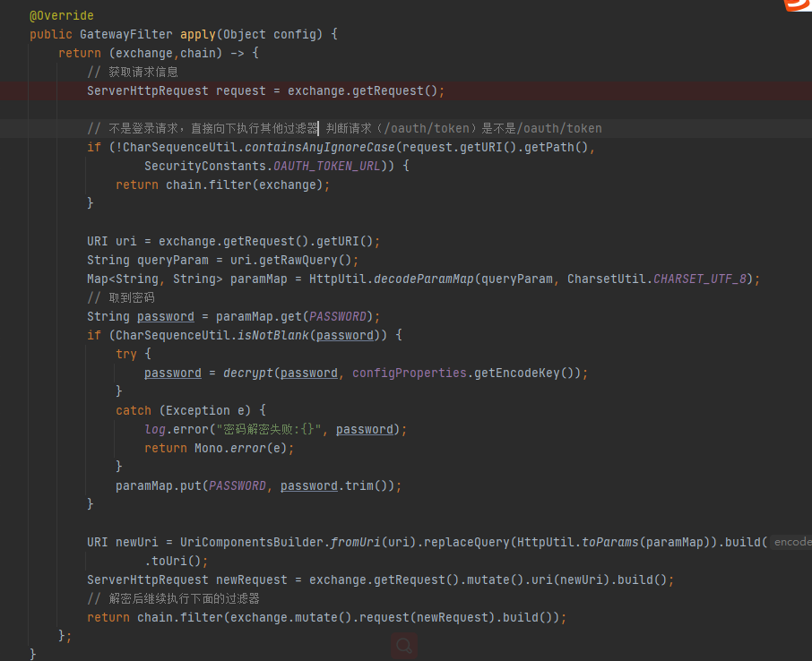Click the UriComponentsBuilder class name
The height and width of the screenshot is (661, 812).
[x=252, y=543]
